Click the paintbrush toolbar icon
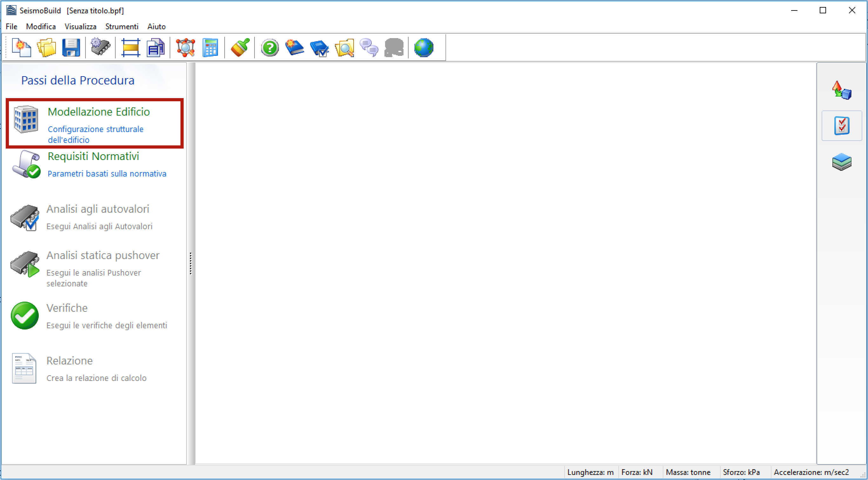This screenshot has width=868, height=480. 240,48
